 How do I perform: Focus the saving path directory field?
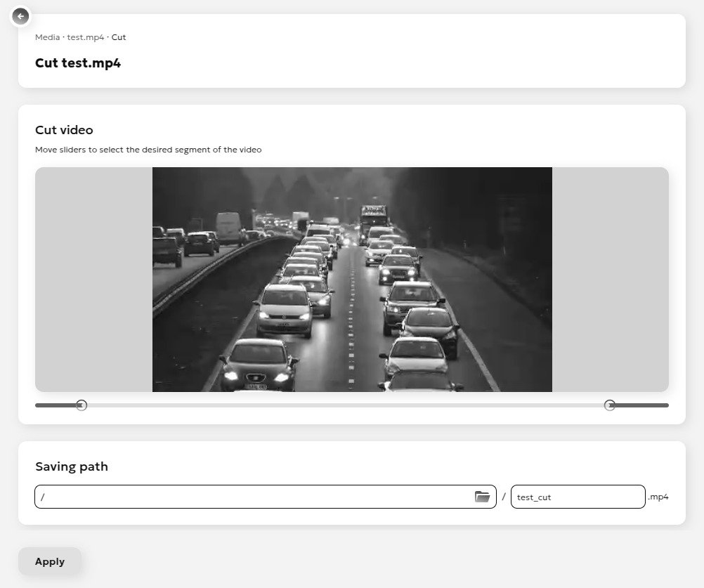coord(253,497)
